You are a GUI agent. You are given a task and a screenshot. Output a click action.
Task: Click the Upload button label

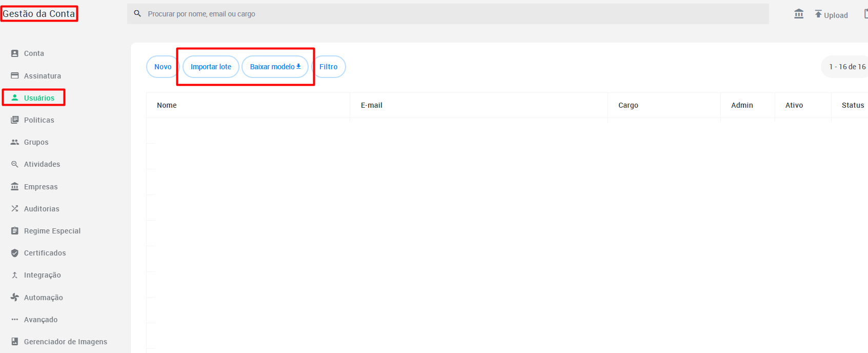[x=836, y=15]
